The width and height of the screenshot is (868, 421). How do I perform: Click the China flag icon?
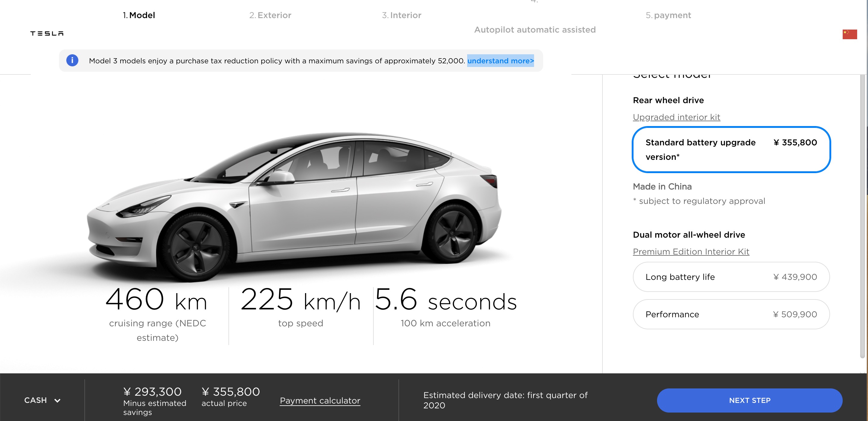(x=850, y=34)
